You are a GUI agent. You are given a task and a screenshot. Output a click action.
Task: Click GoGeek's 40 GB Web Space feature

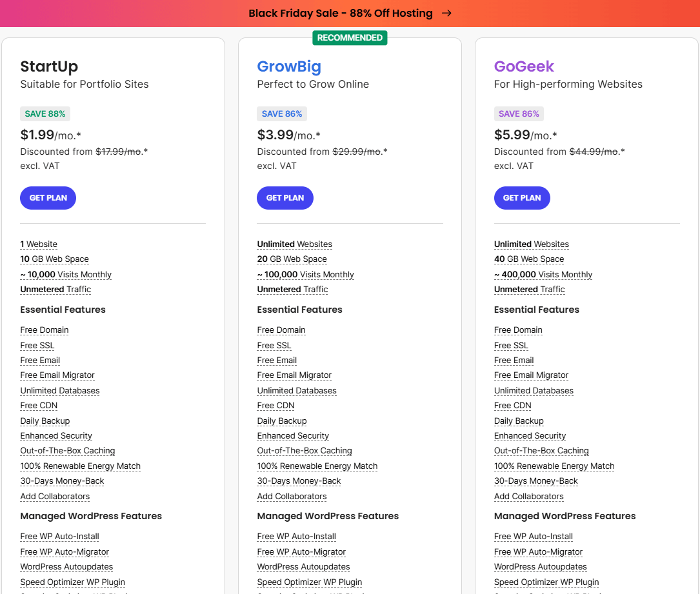point(528,259)
